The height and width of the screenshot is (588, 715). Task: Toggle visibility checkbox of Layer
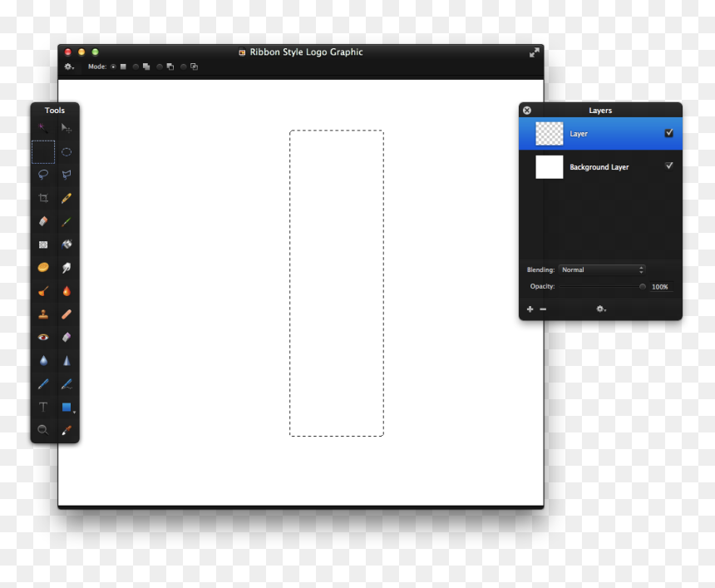point(669,133)
